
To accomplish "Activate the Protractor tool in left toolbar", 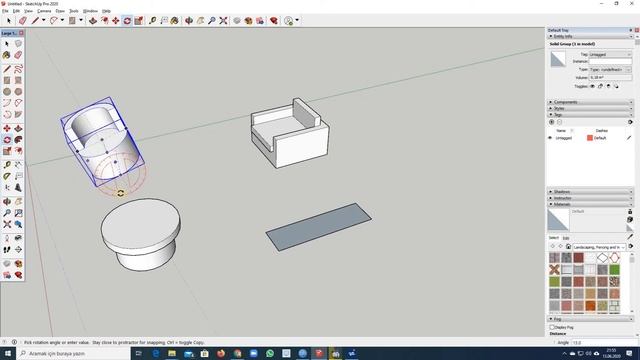I will 7,176.
